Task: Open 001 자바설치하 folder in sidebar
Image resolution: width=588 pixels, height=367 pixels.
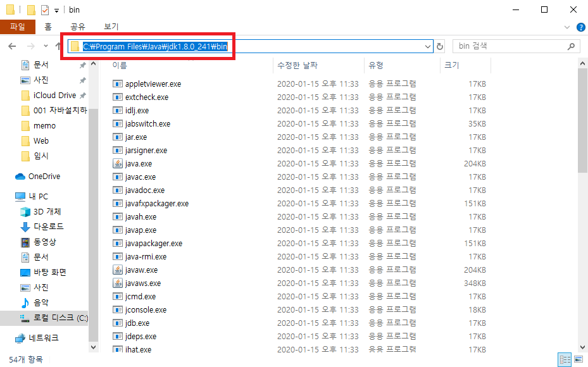Action: (x=60, y=111)
